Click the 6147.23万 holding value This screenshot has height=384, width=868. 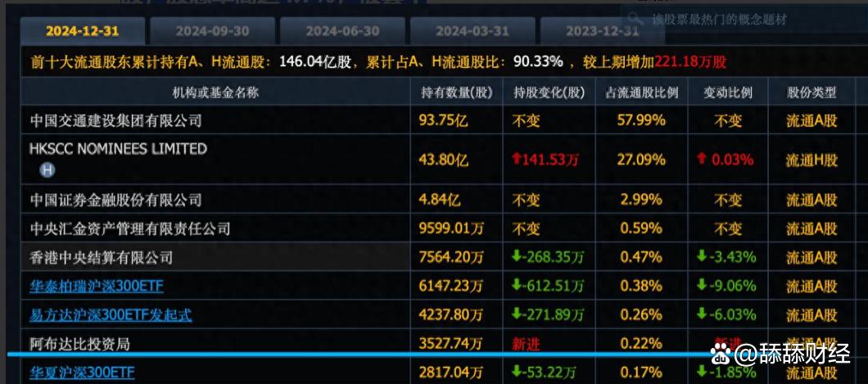[450, 286]
